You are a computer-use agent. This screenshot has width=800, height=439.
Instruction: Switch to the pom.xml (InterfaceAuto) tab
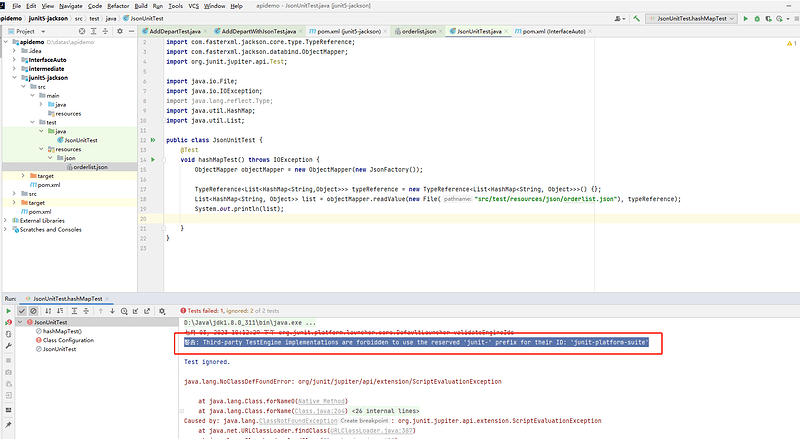click(553, 31)
